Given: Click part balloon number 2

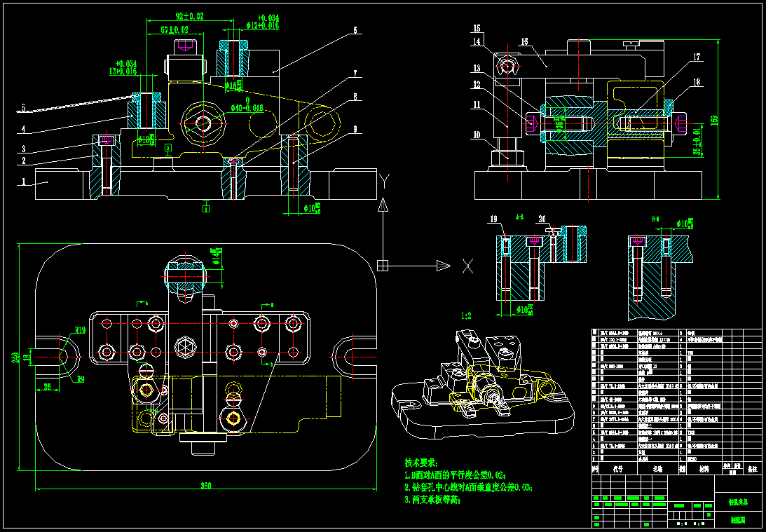Looking at the screenshot, I should (22, 159).
